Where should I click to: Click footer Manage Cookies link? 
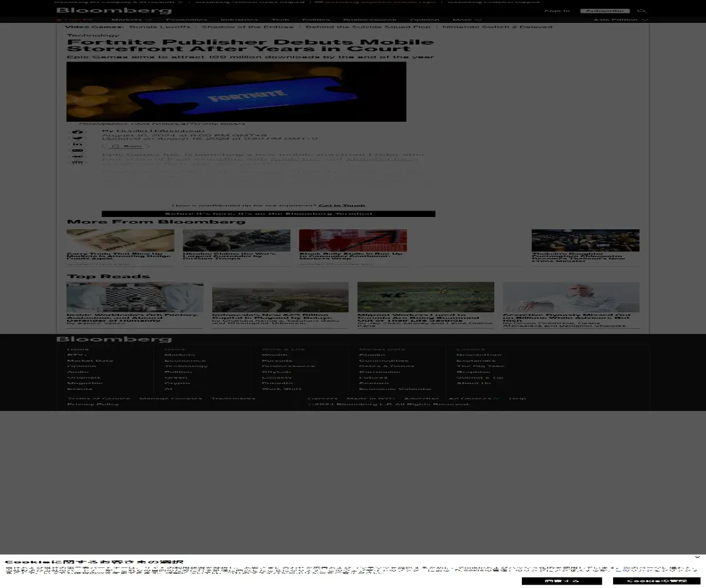coord(171,399)
